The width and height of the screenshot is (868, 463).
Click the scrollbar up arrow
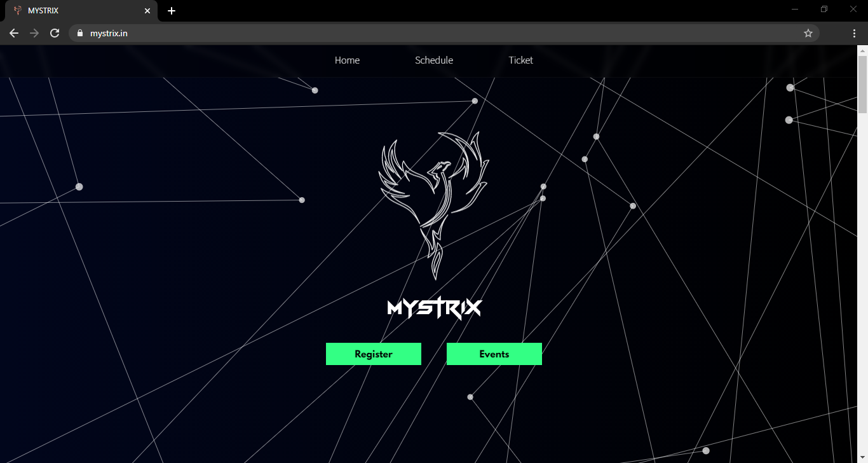[863, 50]
